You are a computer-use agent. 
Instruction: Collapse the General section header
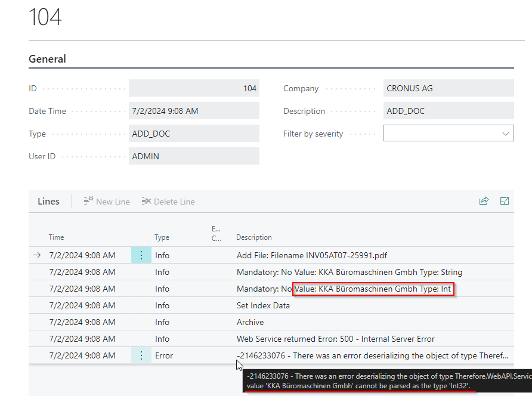tap(48, 59)
